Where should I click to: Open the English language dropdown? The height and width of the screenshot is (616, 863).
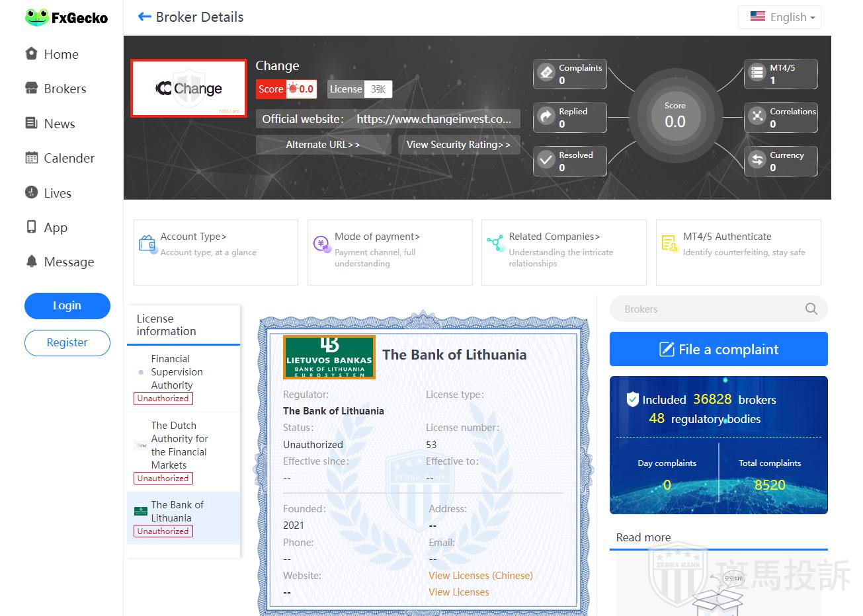point(782,17)
